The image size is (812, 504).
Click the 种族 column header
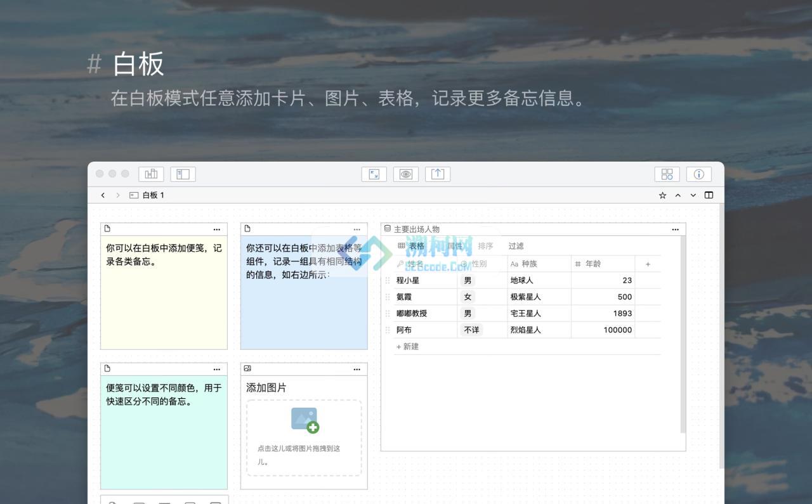540,264
